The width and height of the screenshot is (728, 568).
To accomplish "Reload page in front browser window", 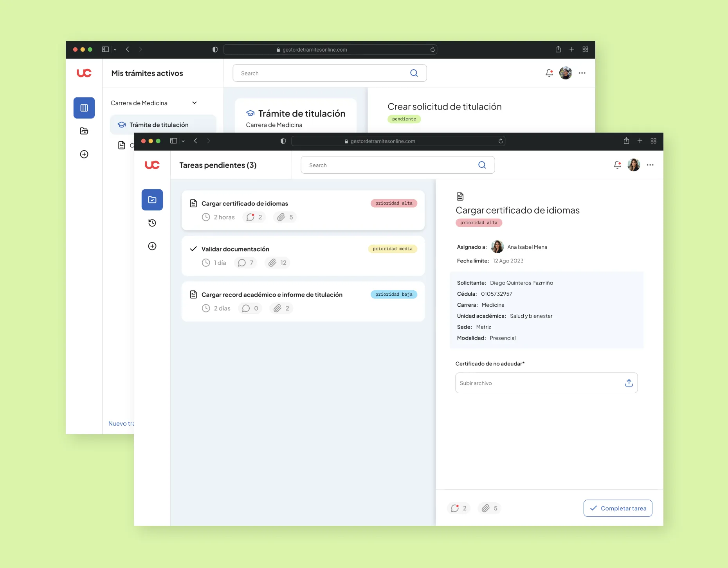I will click(500, 141).
